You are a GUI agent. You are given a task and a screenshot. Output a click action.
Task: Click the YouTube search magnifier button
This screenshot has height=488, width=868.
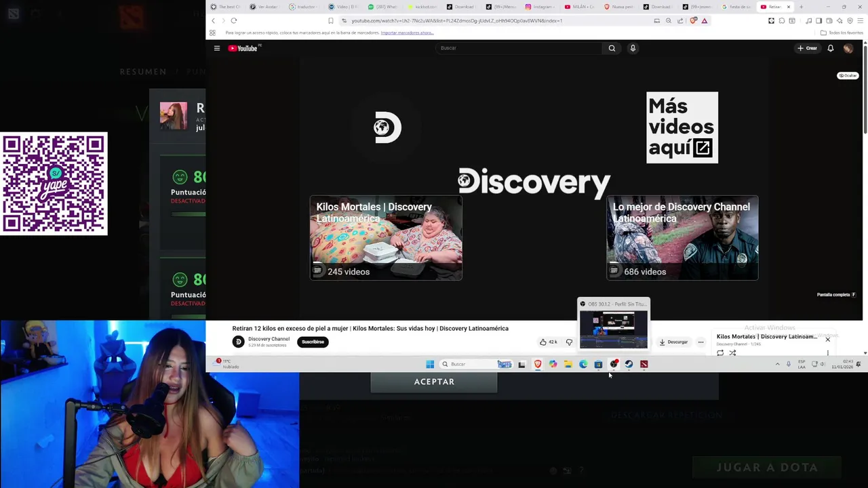612,48
